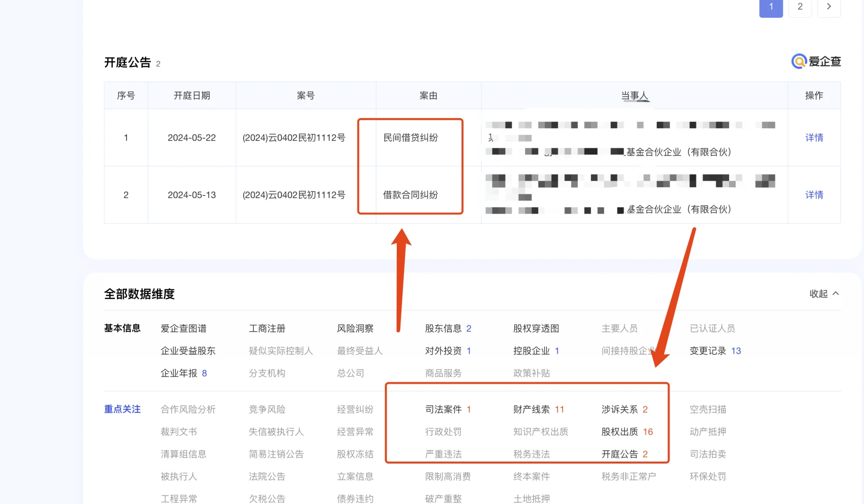Click 合作风险分析 item
The height and width of the screenshot is (504, 864).
tap(188, 409)
